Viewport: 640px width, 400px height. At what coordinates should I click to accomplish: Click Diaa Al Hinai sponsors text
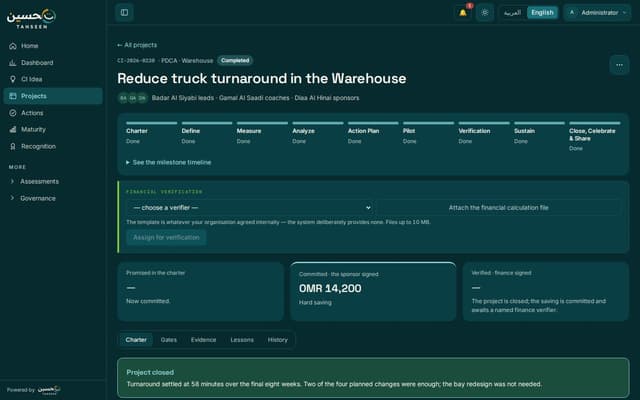pyautogui.click(x=327, y=98)
